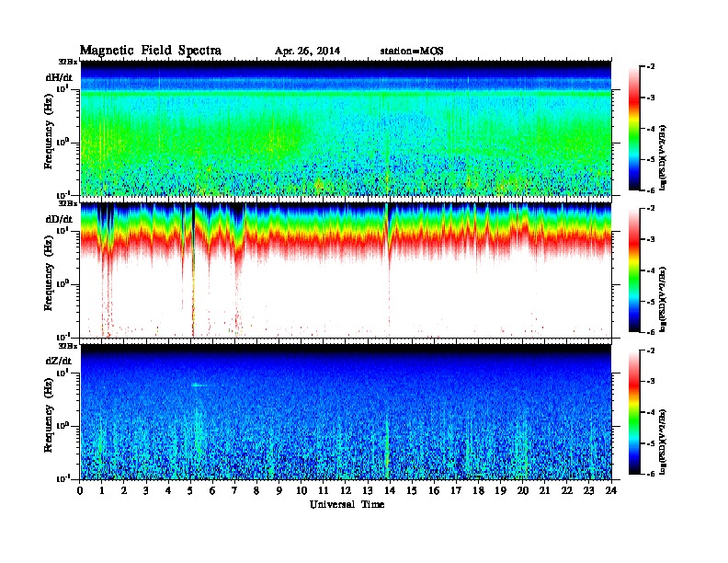Click the 10¹ frequency tick of dD/dt panel
The width and height of the screenshot is (728, 563).
(63, 231)
